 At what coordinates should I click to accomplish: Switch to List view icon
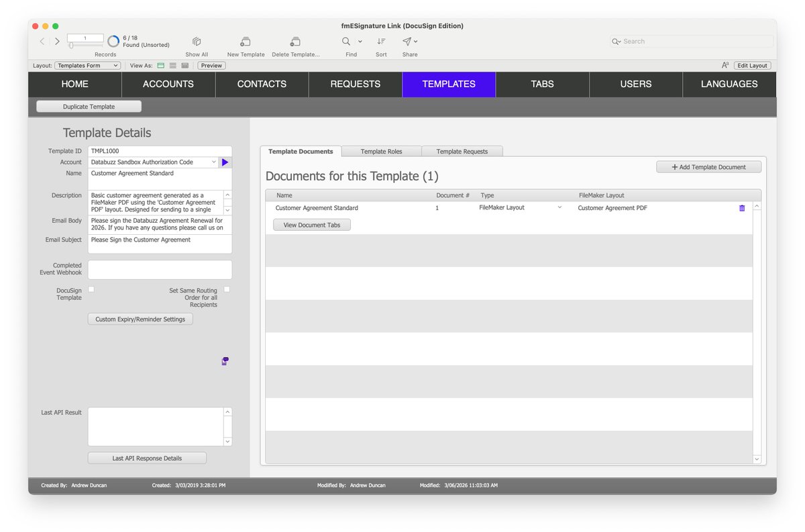click(172, 66)
